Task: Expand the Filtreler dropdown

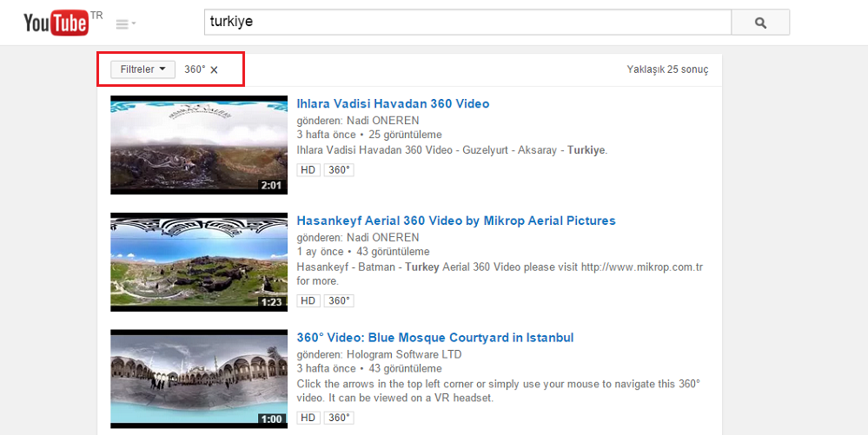Action: tap(142, 69)
